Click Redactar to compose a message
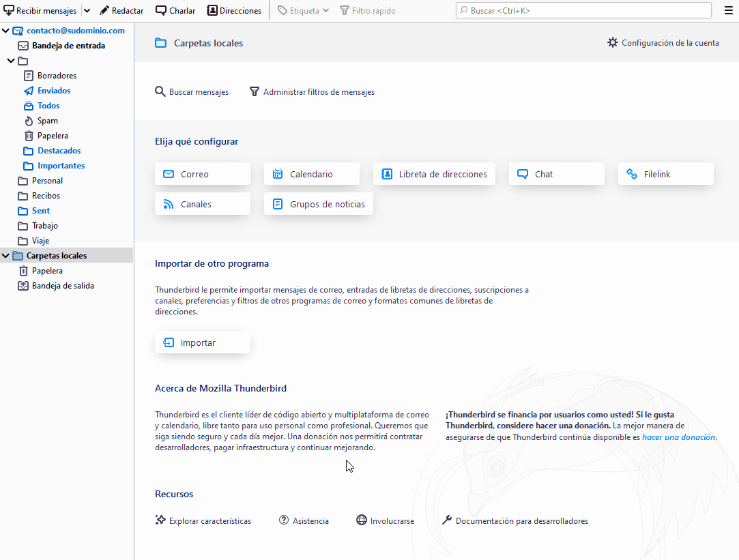Viewport: 739px width, 560px height. [121, 10]
